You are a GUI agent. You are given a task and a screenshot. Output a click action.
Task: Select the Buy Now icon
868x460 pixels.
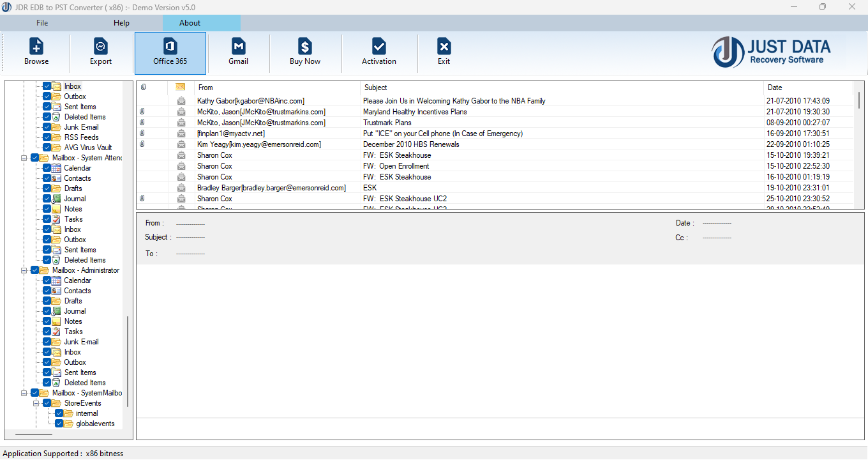pos(304,52)
